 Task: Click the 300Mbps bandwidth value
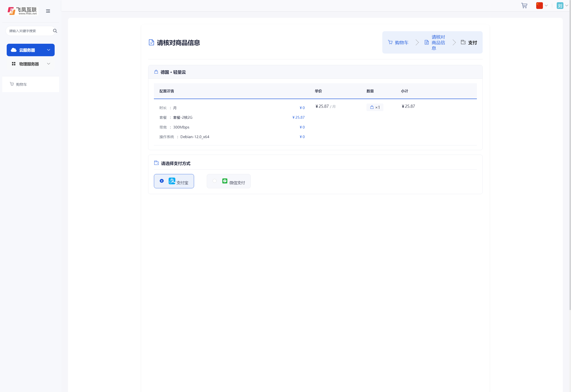coord(181,127)
